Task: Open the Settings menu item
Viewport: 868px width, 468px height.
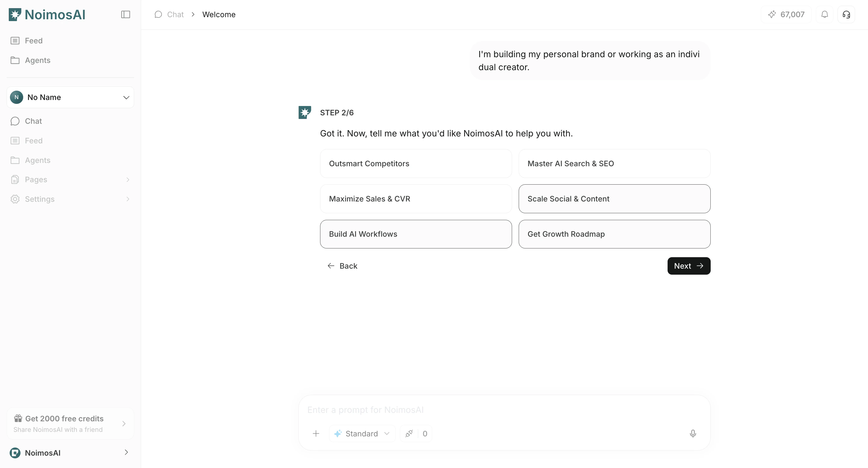Action: [71, 199]
